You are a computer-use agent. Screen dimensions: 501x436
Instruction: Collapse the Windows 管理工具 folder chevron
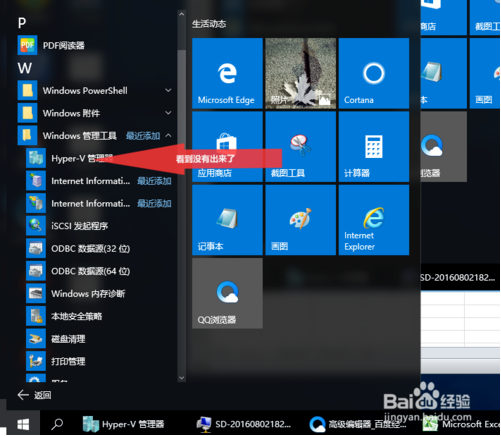click(x=168, y=135)
